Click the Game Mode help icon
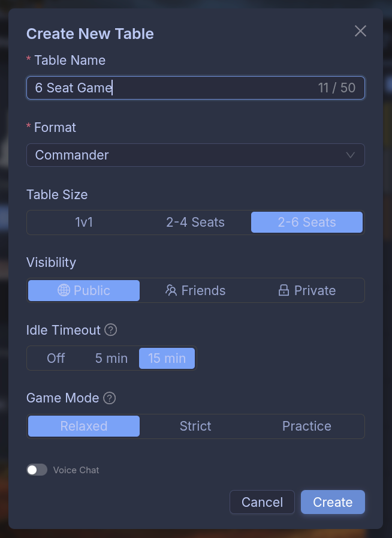 (109, 398)
